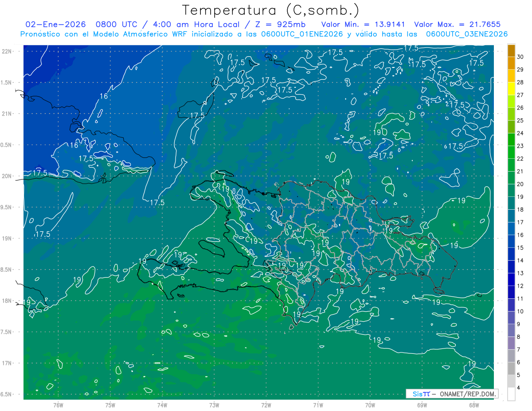Click the colorbar label '28'
Viewport: 532px width, 411px height.
point(520,82)
